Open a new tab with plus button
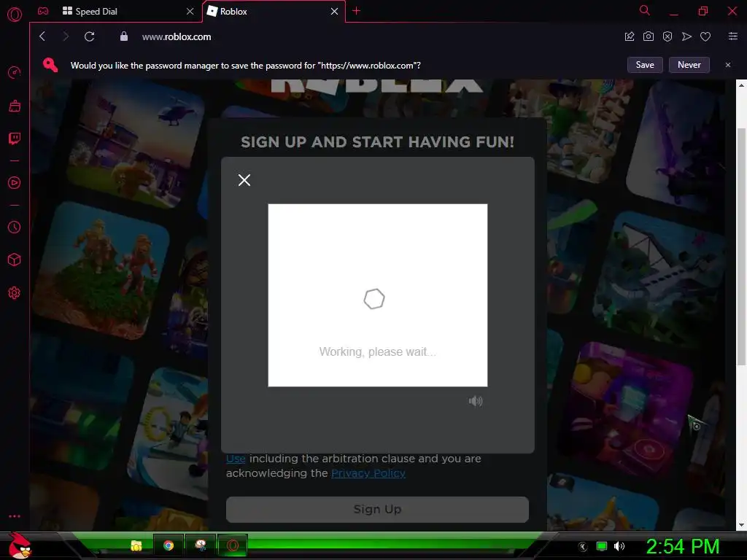The height and width of the screenshot is (560, 747). pyautogui.click(x=356, y=11)
